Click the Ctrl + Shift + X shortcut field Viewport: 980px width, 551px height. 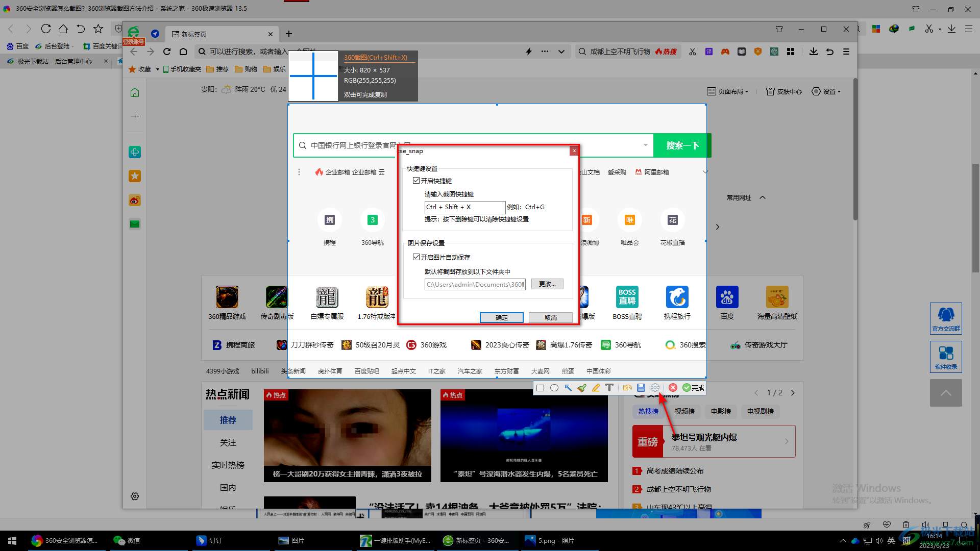[x=465, y=207]
